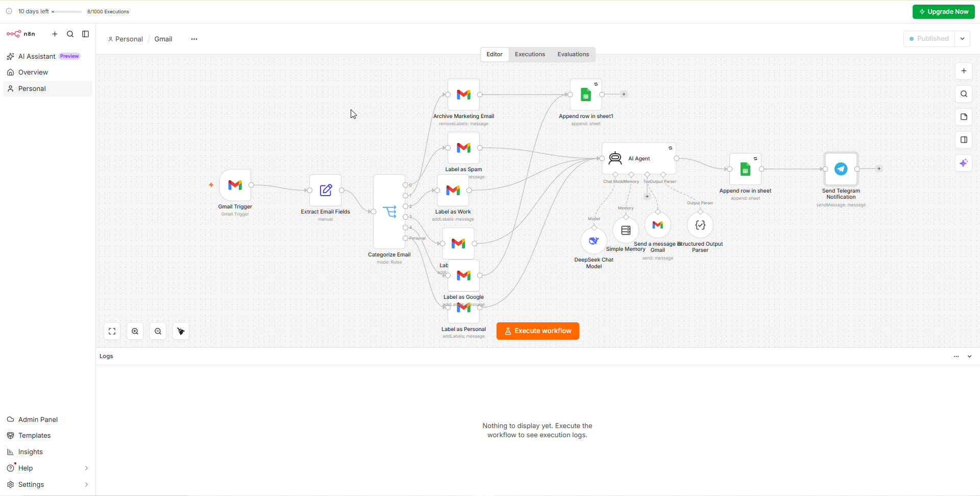Create new item with sidebar plus
Image resolution: width=980 pixels, height=496 pixels.
55,34
